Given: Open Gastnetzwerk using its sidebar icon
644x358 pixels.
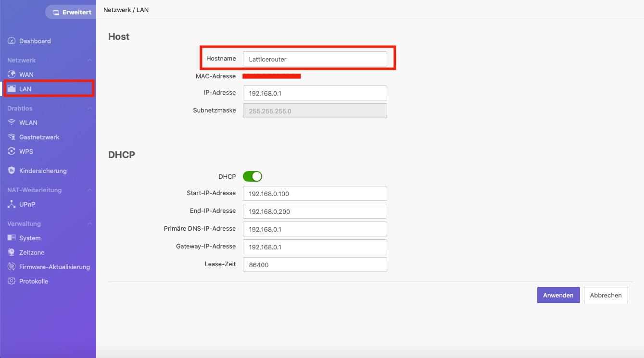Looking at the screenshot, I should [12, 137].
